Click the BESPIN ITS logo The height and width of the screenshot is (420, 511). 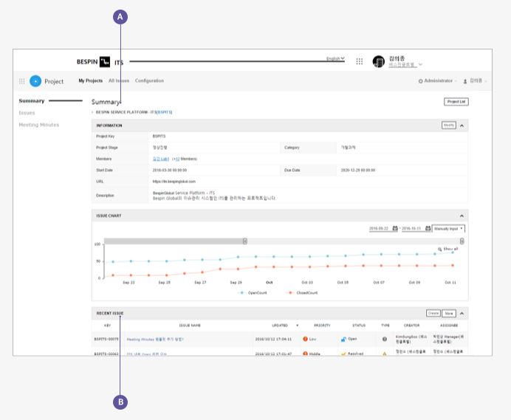(x=100, y=61)
